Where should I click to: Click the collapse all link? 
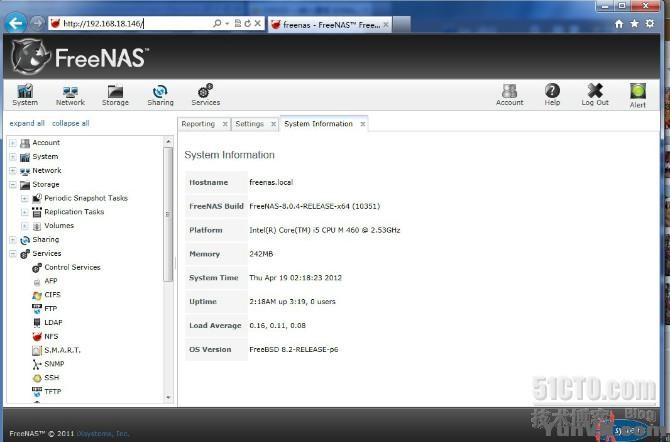pyautogui.click(x=71, y=123)
